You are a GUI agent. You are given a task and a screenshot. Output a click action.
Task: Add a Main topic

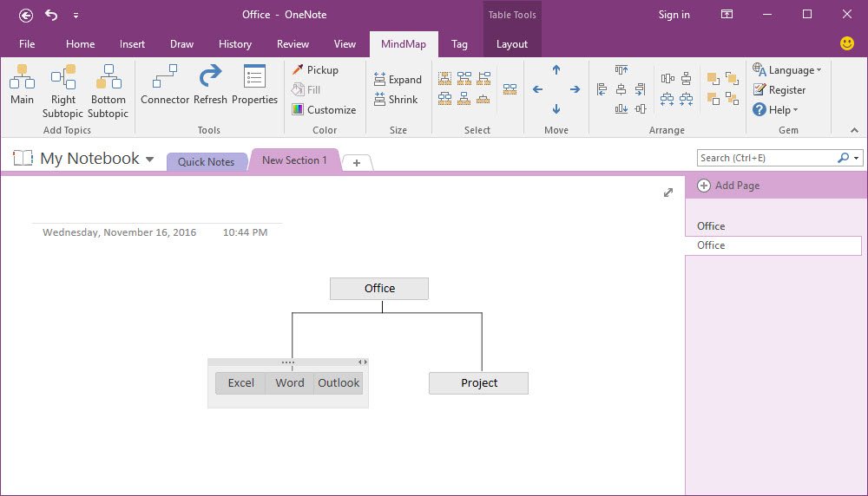[x=23, y=85]
